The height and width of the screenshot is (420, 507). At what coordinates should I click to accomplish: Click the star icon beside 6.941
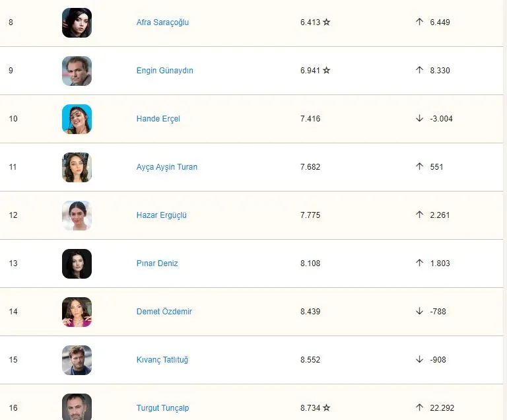coord(327,70)
